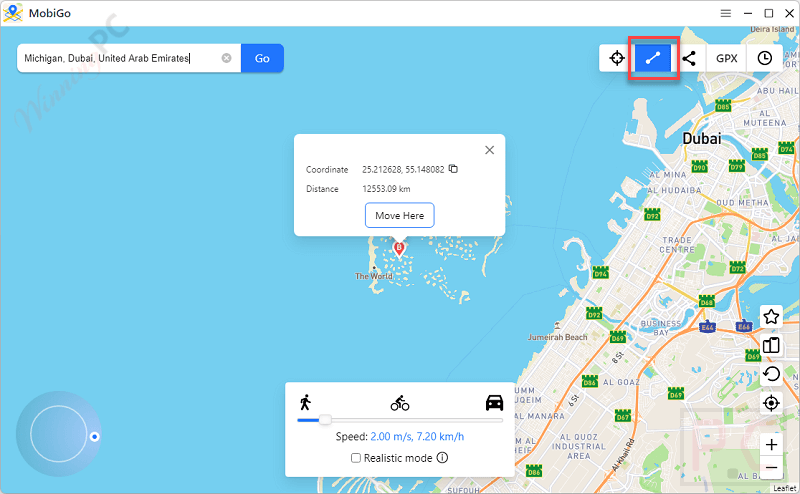Screen dimensions: 800x494
Task: Click the Distance 12553.09 km value
Action: coord(386,189)
